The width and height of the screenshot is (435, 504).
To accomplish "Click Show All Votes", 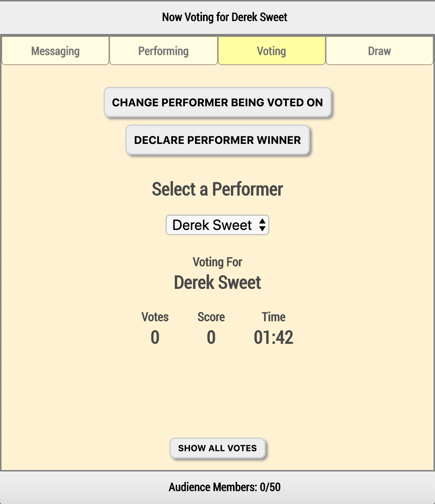I will tap(217, 448).
